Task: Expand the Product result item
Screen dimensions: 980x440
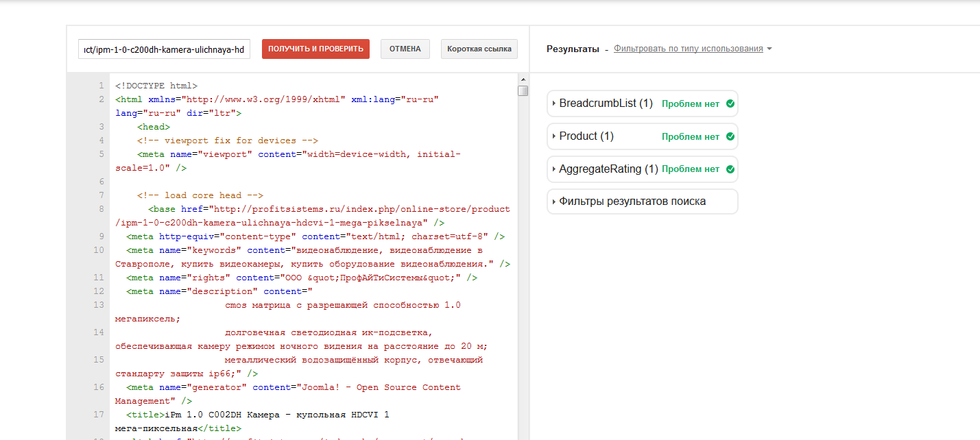Action: click(x=586, y=136)
